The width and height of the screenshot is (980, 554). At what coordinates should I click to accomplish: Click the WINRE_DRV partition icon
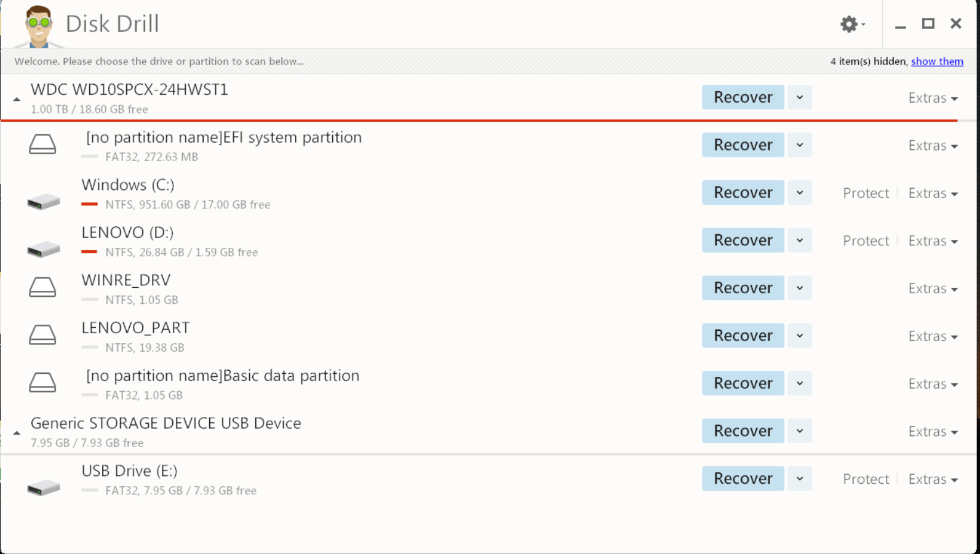[x=42, y=287]
